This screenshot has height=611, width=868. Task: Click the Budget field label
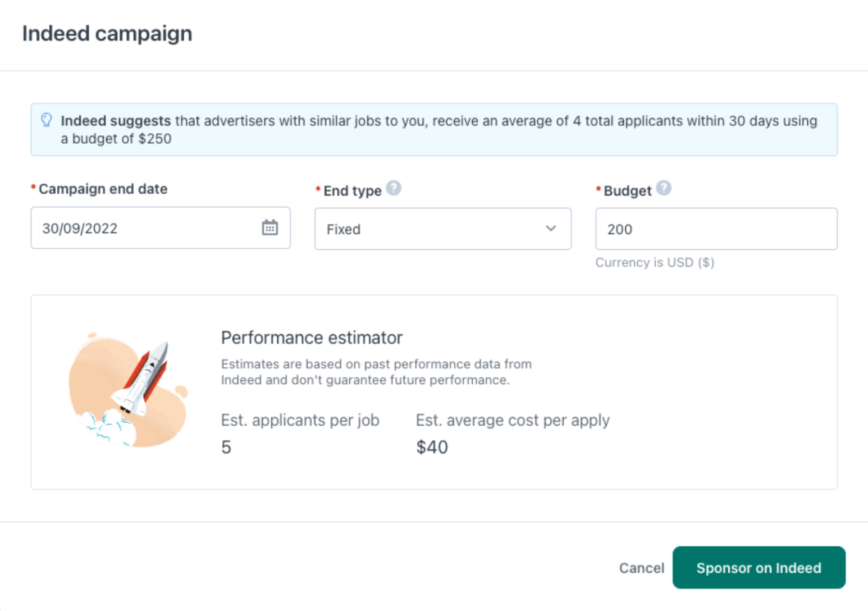[627, 191]
